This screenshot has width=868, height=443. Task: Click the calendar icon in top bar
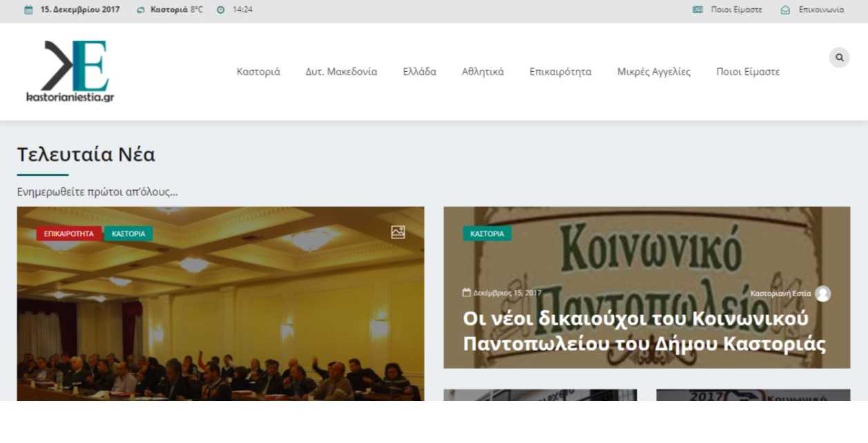(x=28, y=10)
